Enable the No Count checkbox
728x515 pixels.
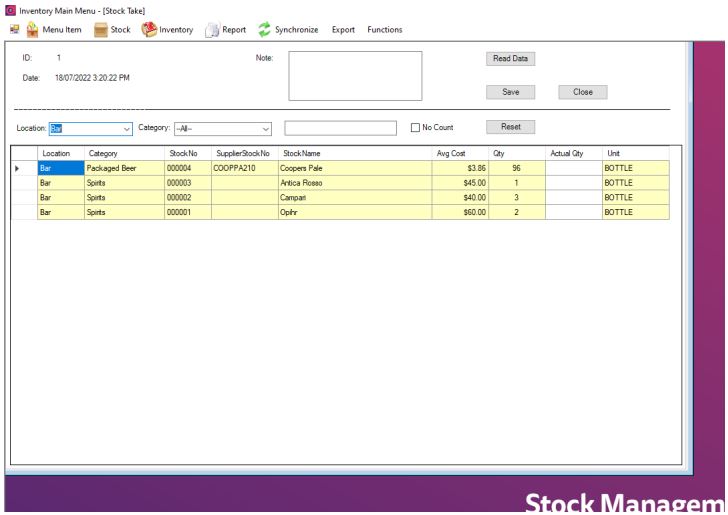coord(416,127)
